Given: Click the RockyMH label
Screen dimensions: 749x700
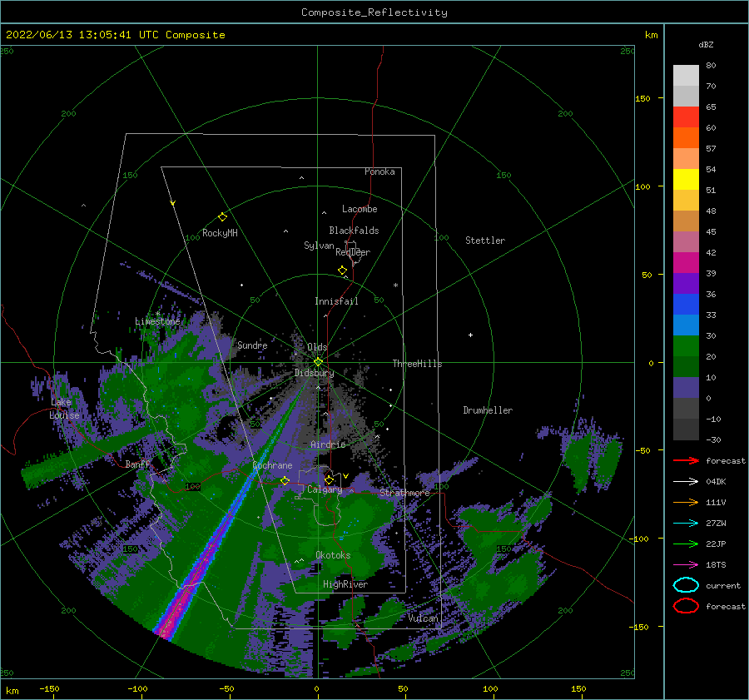Looking at the screenshot, I should tap(220, 233).
